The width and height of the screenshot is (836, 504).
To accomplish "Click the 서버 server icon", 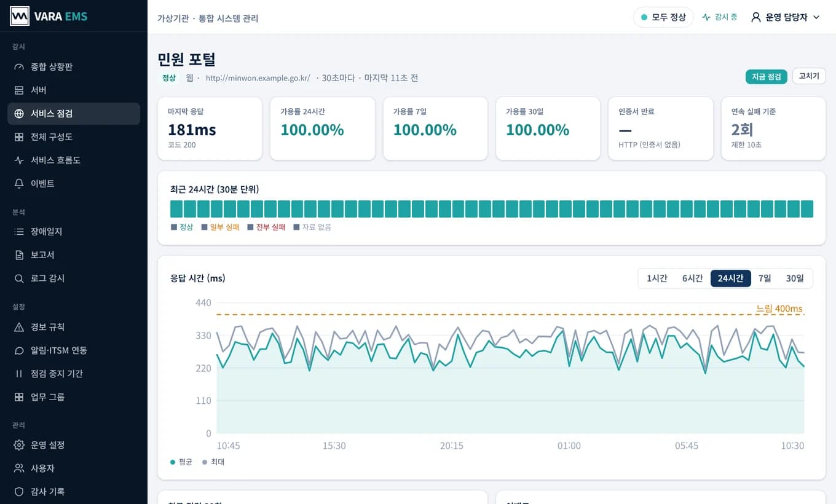I will [x=19, y=90].
